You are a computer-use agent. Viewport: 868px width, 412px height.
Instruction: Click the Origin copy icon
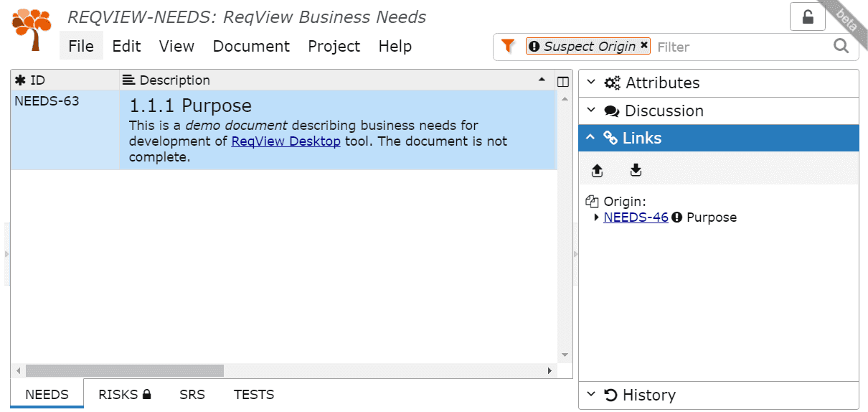pos(592,202)
